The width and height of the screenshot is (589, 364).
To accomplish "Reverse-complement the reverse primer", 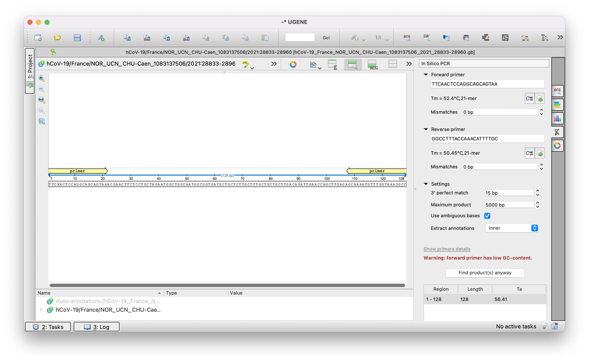I will point(530,153).
